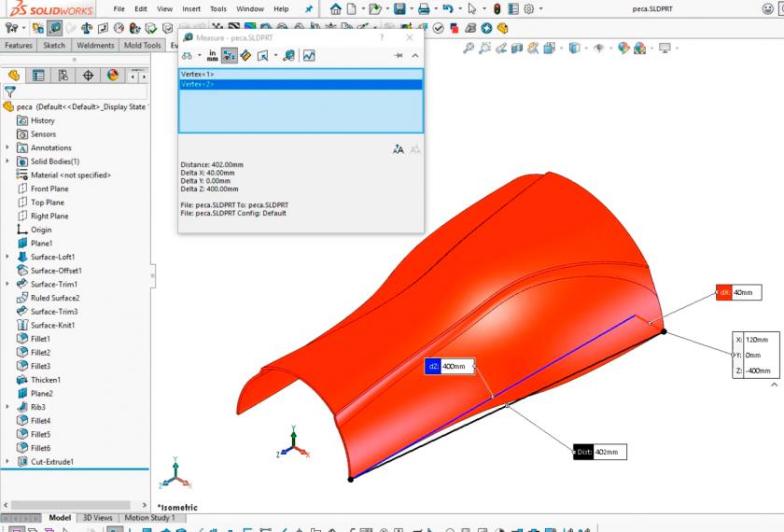Select Vertex<1> in the selection list
This screenshot has height=532, width=784.
pos(198,74)
